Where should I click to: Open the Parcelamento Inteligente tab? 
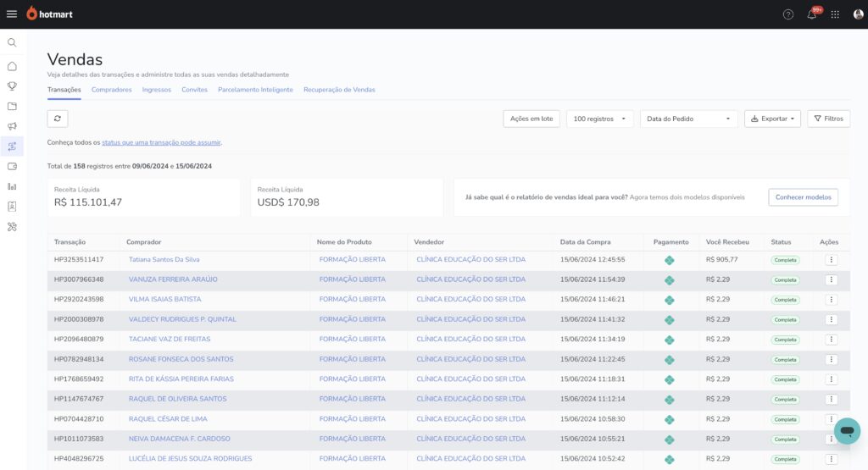point(255,90)
